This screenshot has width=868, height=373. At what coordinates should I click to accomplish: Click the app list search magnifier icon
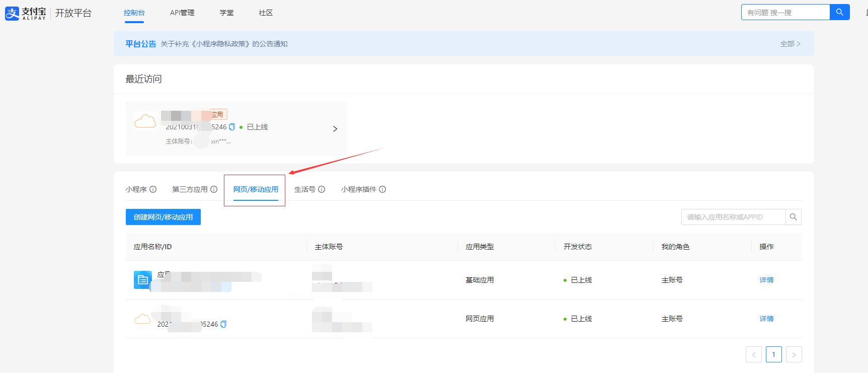coord(793,217)
